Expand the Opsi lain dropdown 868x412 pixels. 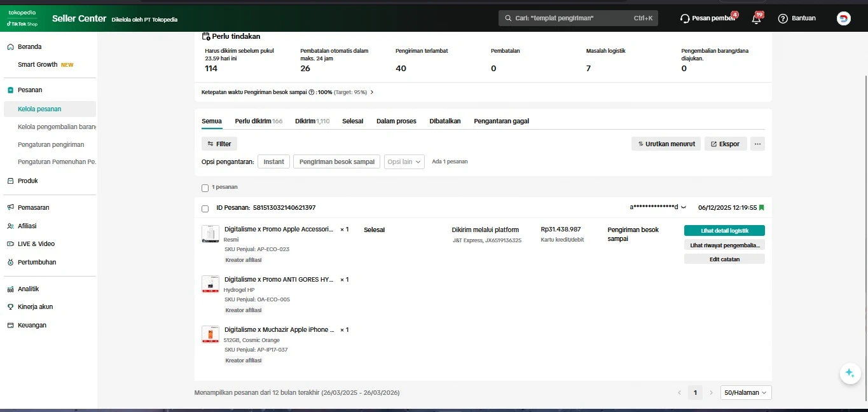404,161
